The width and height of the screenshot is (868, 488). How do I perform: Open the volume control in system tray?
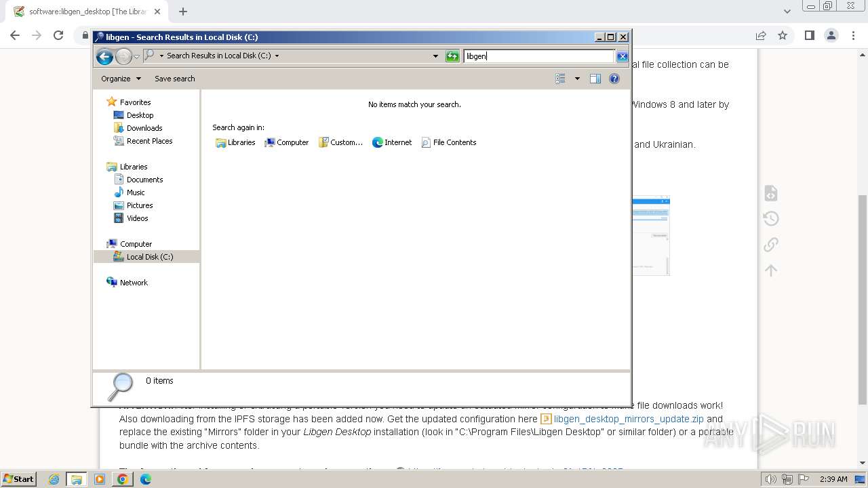click(770, 479)
